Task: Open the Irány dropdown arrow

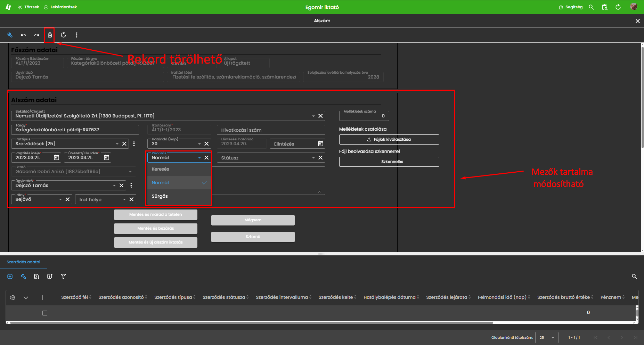Action: click(x=60, y=199)
